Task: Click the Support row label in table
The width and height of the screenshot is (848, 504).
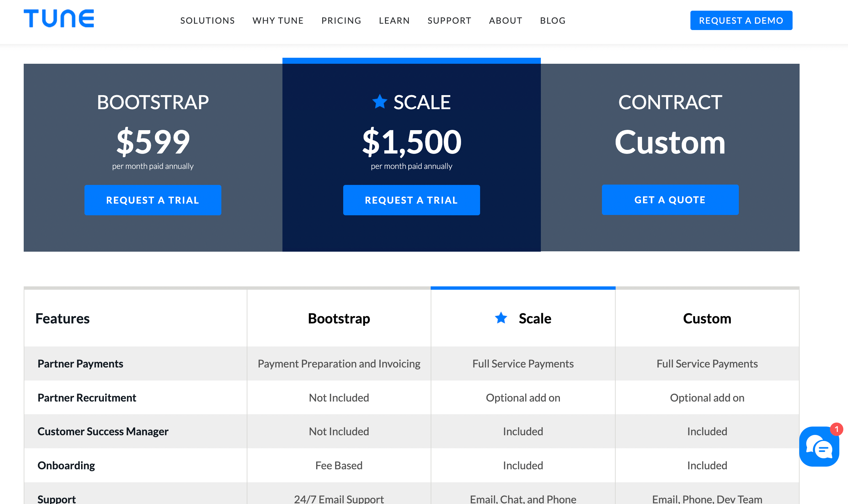Action: (57, 499)
